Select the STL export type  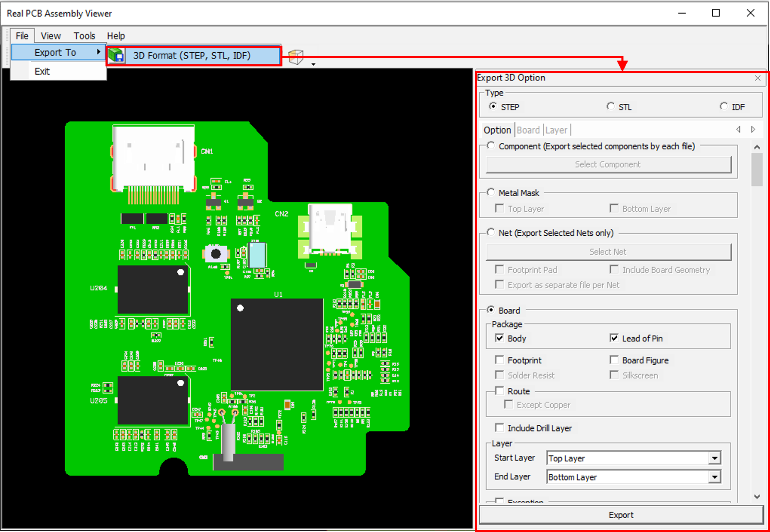[611, 107]
